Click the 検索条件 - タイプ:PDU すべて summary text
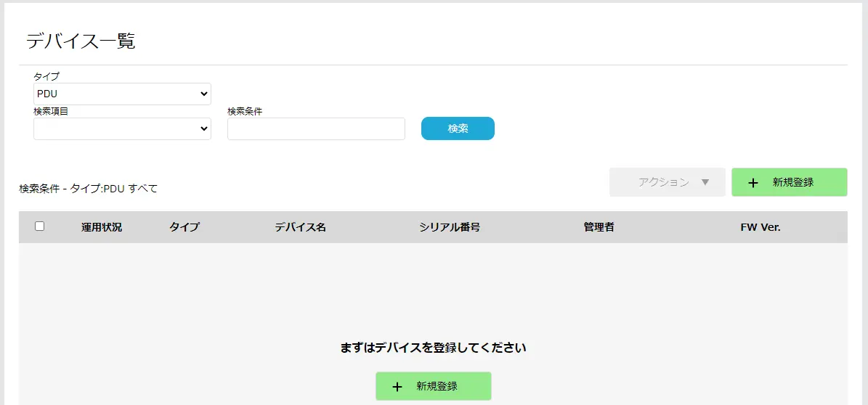 click(89, 189)
